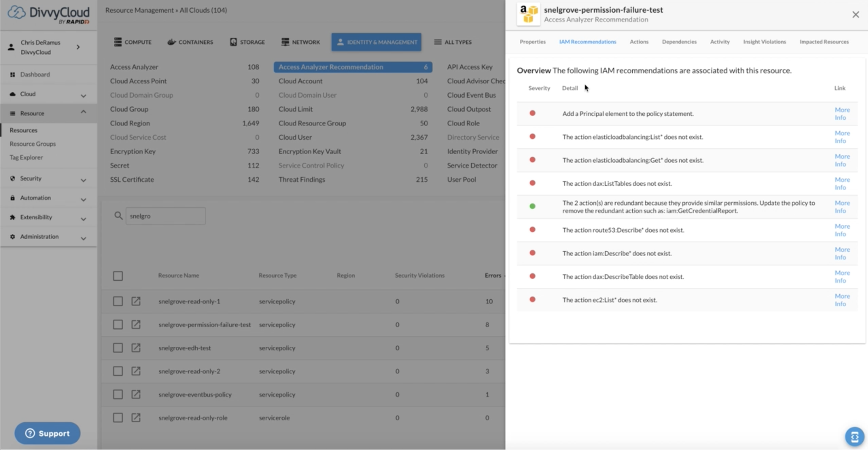
Task: Expand the Security sidebar menu
Action: tap(83, 179)
